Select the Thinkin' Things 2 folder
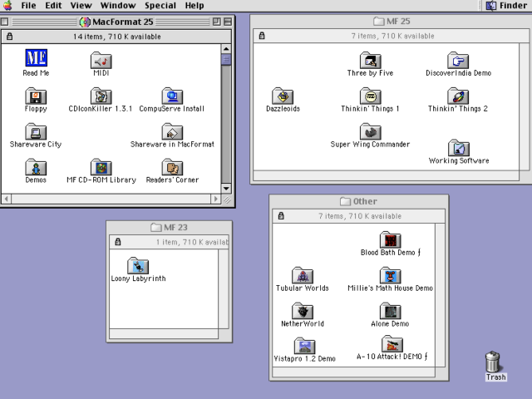This screenshot has height=399, width=532. (458, 96)
